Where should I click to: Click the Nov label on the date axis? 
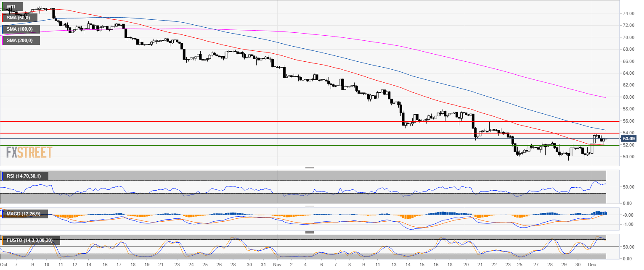click(278, 265)
